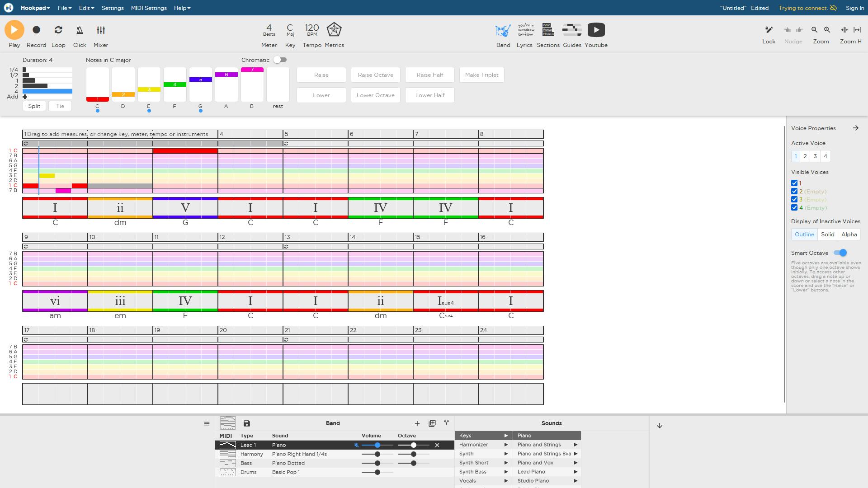The height and width of the screenshot is (488, 868).
Task: Disable the Smart Octave toggle
Action: pos(840,253)
